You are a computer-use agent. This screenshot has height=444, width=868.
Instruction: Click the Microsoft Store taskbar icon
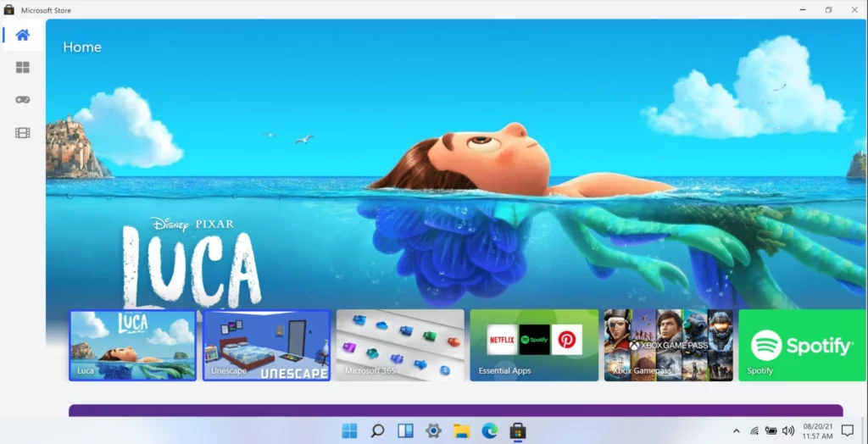pos(518,430)
